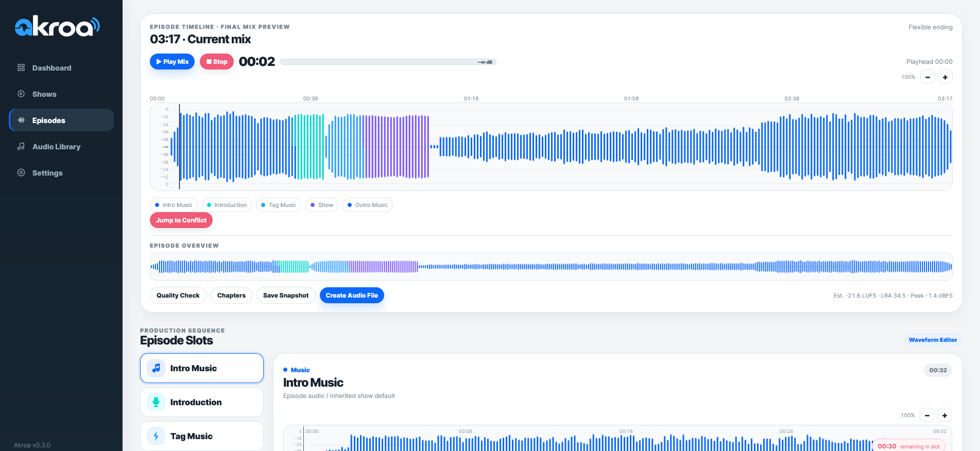Select the Tag Music episode slot

coord(202,436)
